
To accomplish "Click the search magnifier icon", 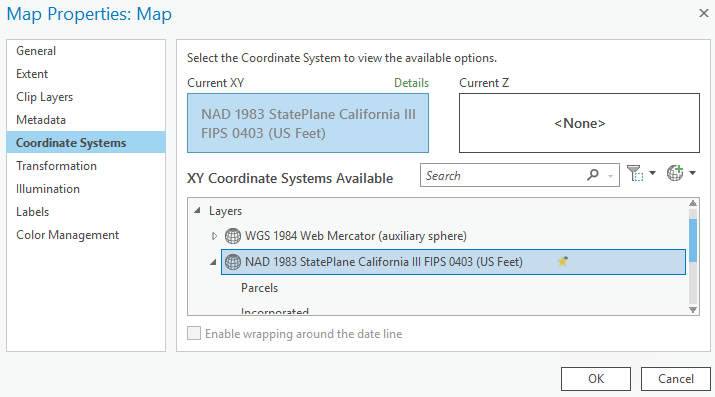I will coord(593,175).
